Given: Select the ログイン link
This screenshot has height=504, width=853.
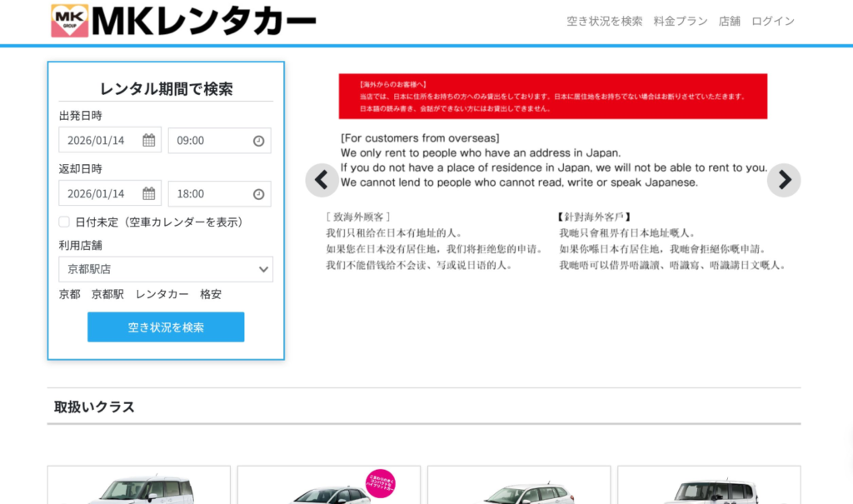Looking at the screenshot, I should (x=773, y=22).
